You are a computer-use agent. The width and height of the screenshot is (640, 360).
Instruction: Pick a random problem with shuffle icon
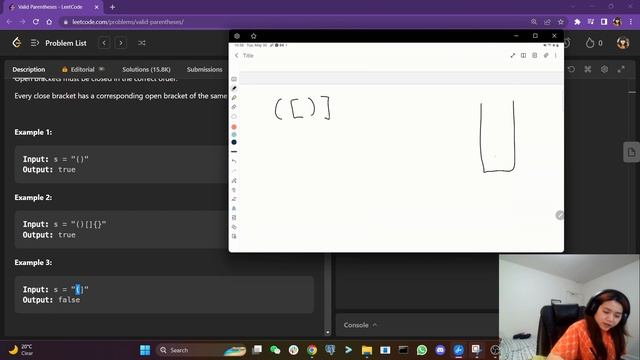point(142,43)
